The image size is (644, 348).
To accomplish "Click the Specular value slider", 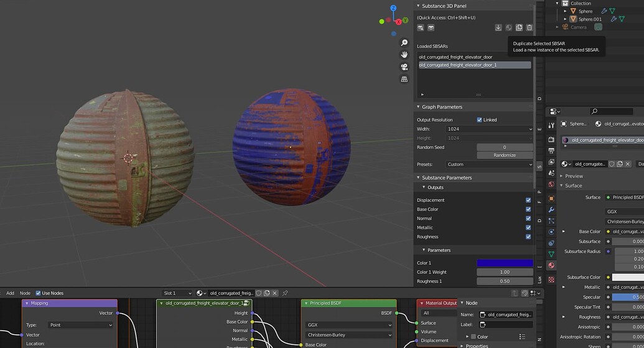I will click(628, 297).
